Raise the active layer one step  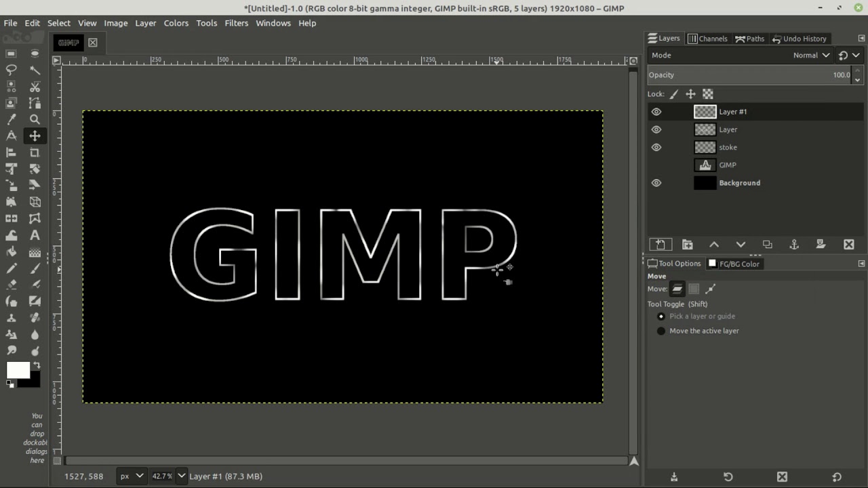[x=714, y=245]
